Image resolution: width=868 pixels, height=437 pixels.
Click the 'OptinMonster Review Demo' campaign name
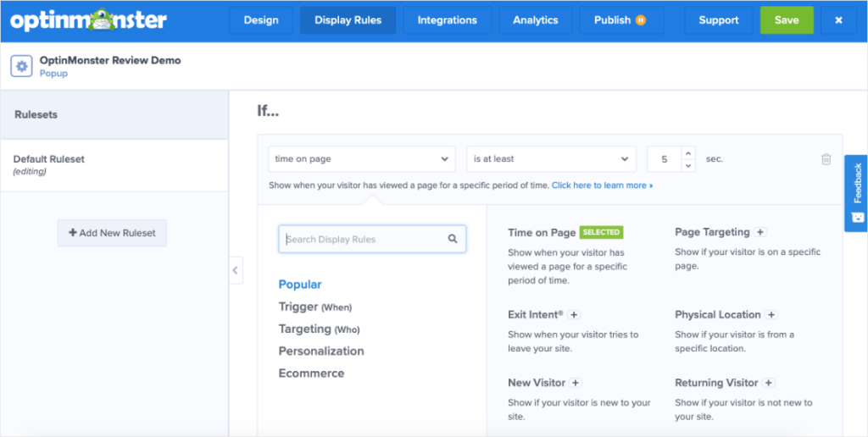coord(110,60)
